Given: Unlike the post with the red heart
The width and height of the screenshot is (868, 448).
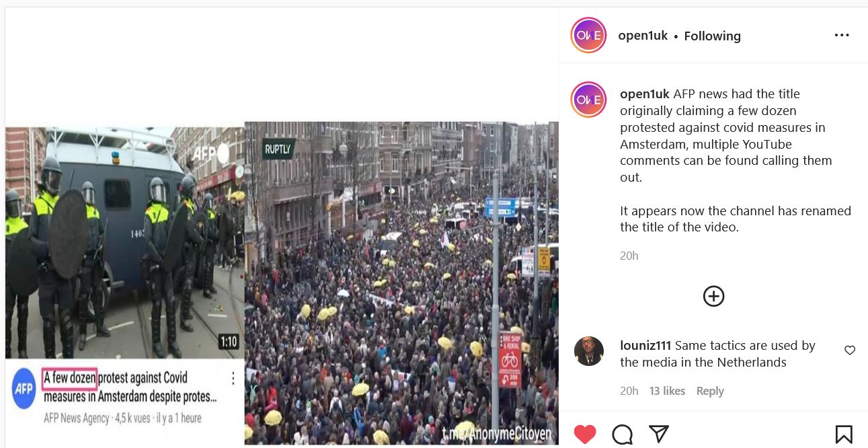Looking at the screenshot, I should [x=585, y=435].
